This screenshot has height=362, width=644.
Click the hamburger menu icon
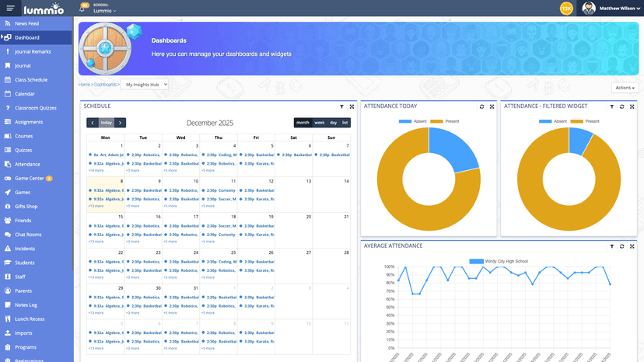[9, 8]
